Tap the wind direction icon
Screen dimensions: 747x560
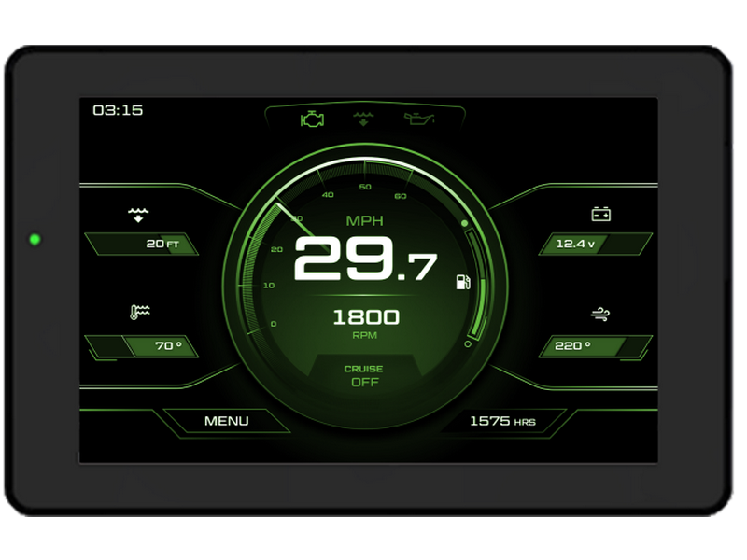pyautogui.click(x=600, y=314)
